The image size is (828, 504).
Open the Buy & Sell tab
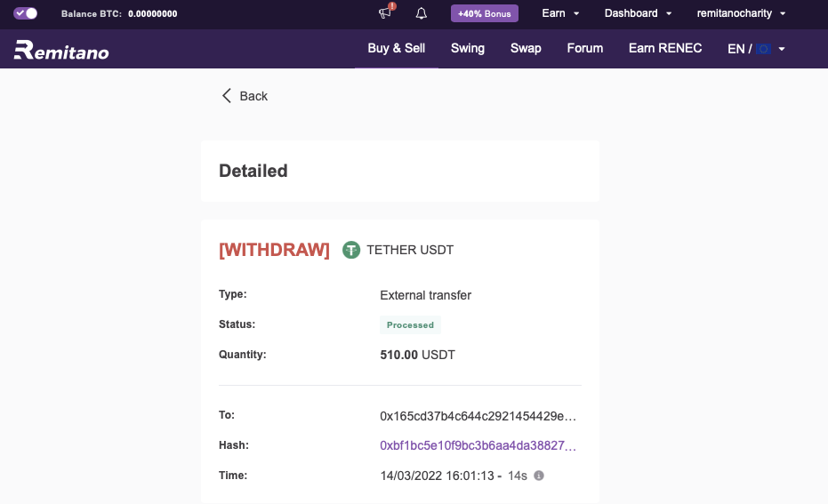[396, 48]
